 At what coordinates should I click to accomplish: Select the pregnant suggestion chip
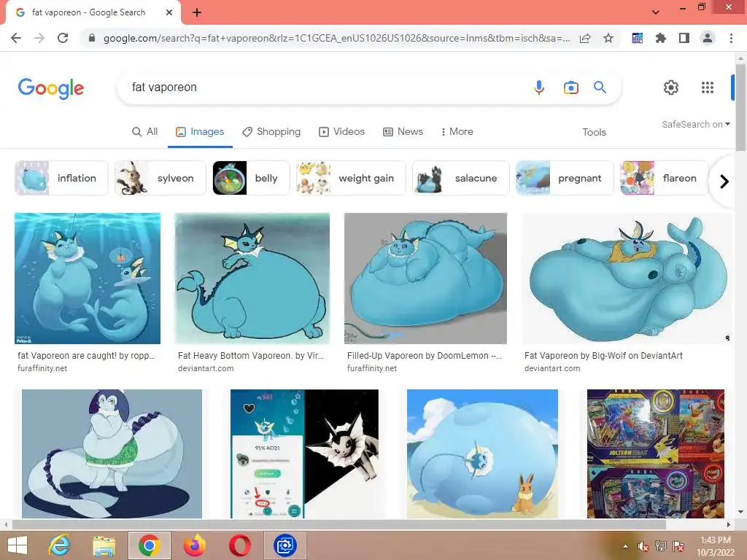coord(565,178)
